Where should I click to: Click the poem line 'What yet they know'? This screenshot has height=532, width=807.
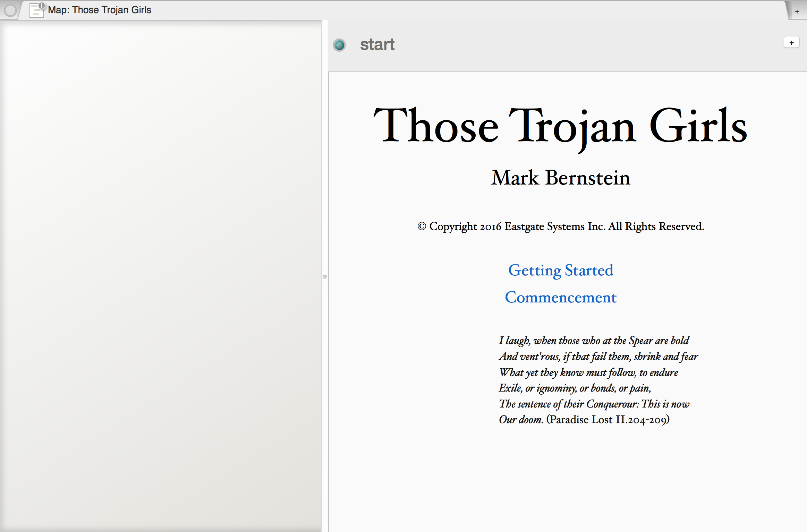588,372
